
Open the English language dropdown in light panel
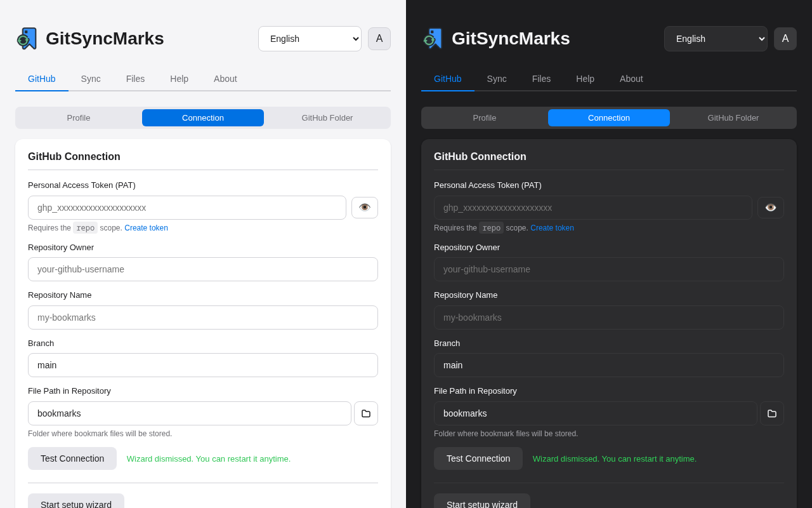click(x=310, y=39)
